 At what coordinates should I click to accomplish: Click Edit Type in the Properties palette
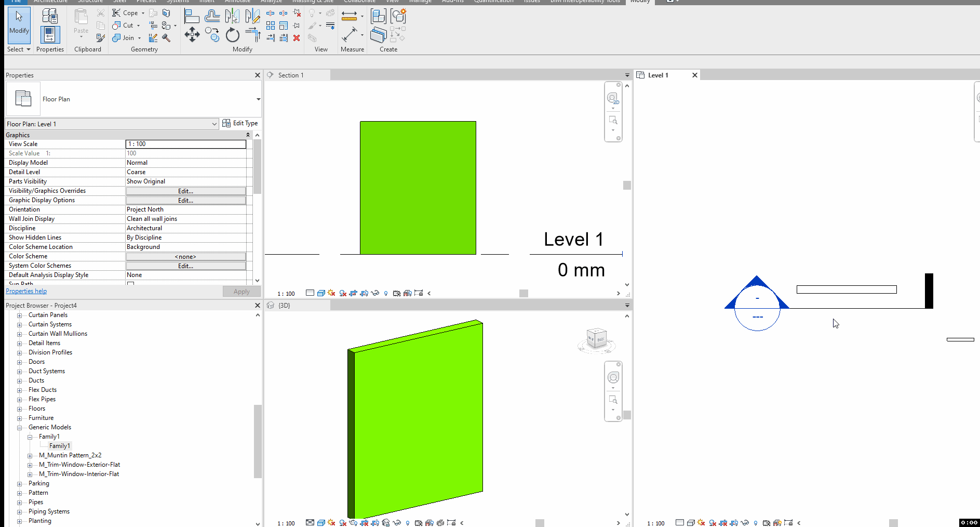[x=240, y=123]
